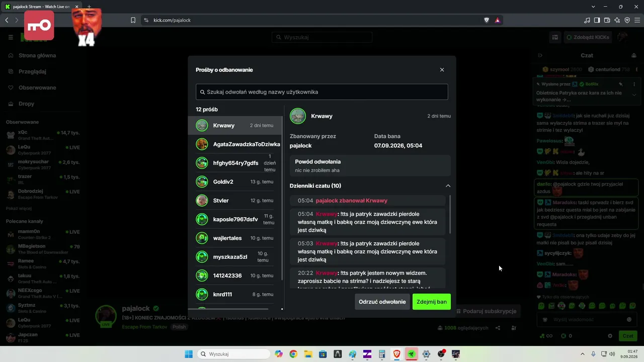This screenshot has height=362, width=644.
Task: Open xQc channel in followed list
Action: pyautogui.click(x=43, y=135)
